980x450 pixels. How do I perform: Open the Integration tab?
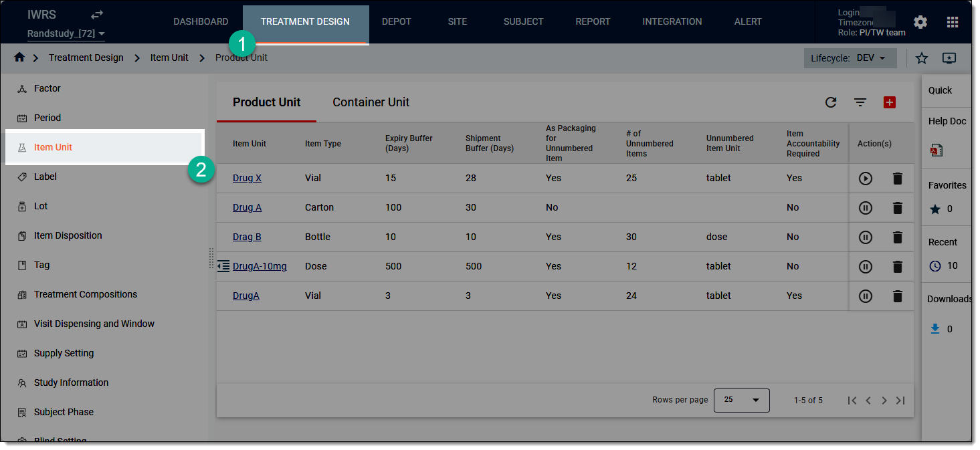[672, 22]
